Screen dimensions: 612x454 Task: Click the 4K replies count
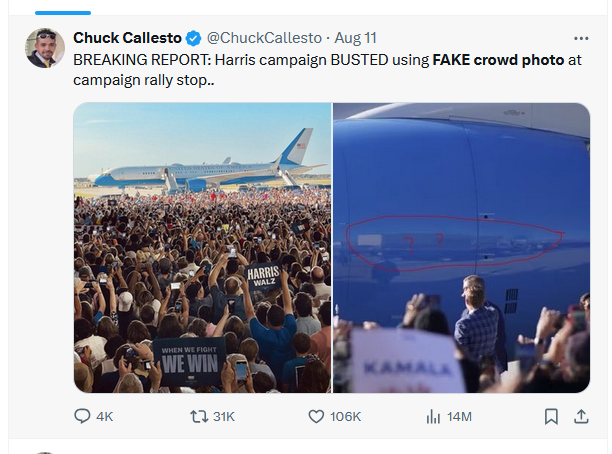tap(105, 417)
